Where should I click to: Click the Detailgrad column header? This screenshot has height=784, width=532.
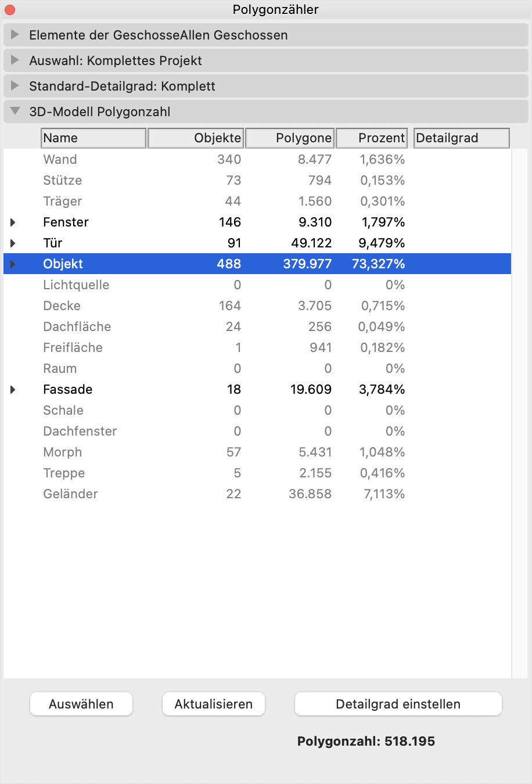(x=461, y=138)
